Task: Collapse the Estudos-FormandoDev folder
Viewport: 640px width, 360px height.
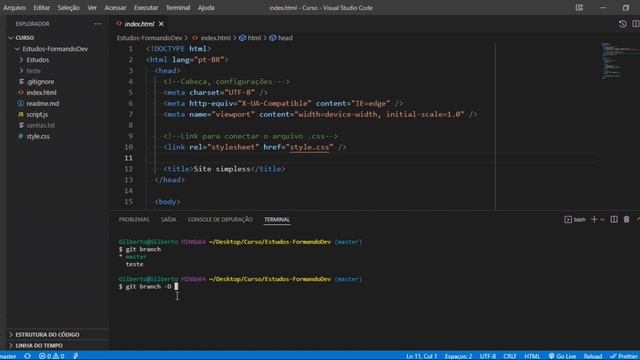Action: (x=55, y=49)
